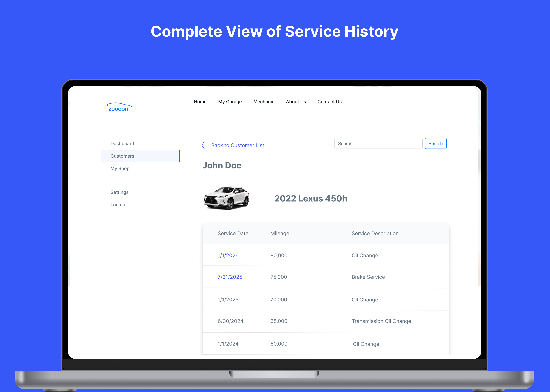Click the zoooom car logo
Viewport: 550px width, 392px height.
pos(119,107)
